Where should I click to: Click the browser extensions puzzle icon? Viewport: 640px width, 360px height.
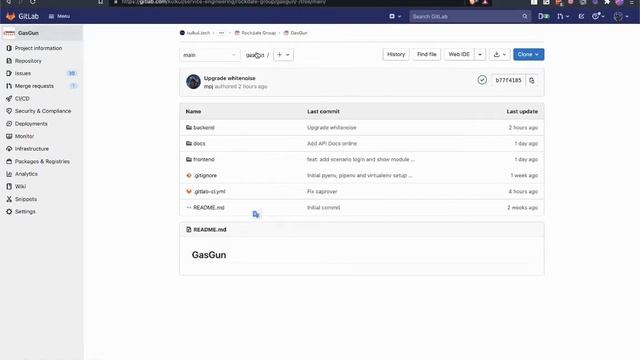coord(607,2)
